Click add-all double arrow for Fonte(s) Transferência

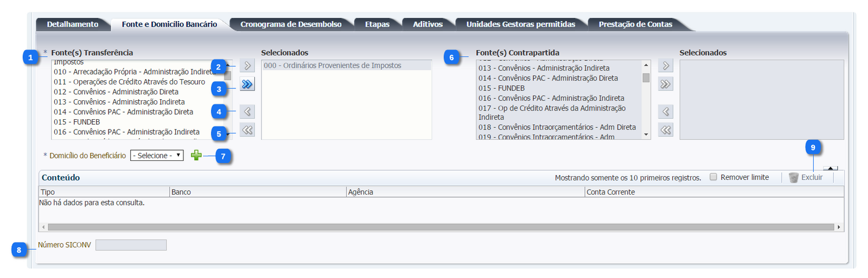(247, 84)
